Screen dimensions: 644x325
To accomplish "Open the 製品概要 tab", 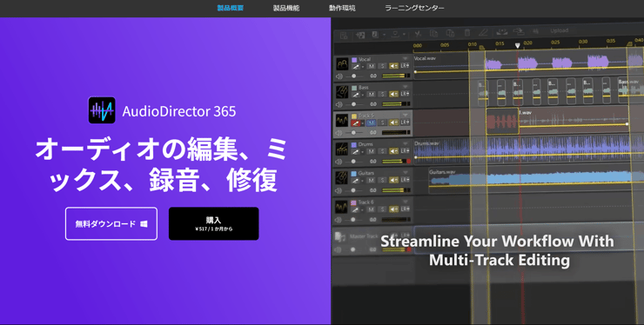I will [x=230, y=8].
